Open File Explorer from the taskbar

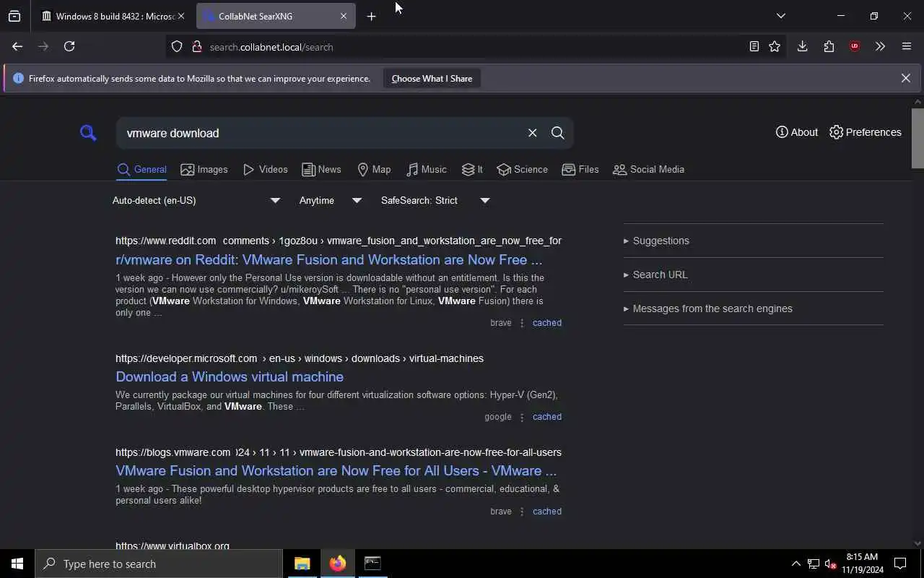point(302,564)
